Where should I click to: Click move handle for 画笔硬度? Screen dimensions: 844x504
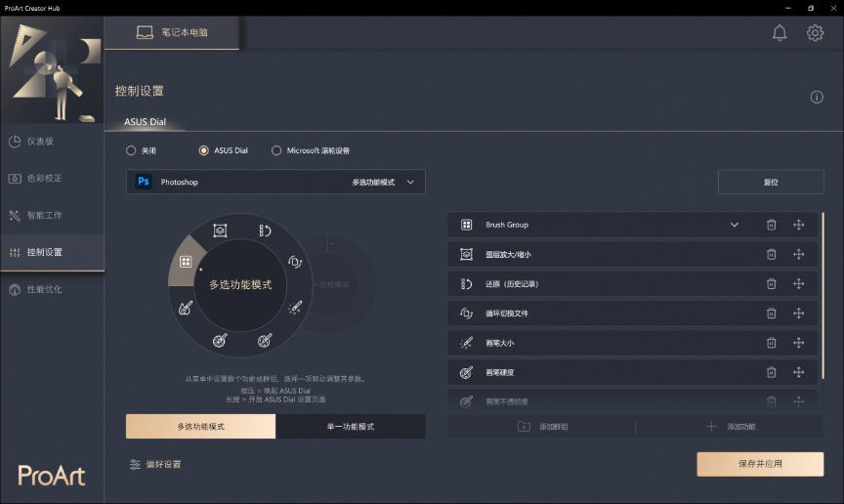pyautogui.click(x=799, y=372)
